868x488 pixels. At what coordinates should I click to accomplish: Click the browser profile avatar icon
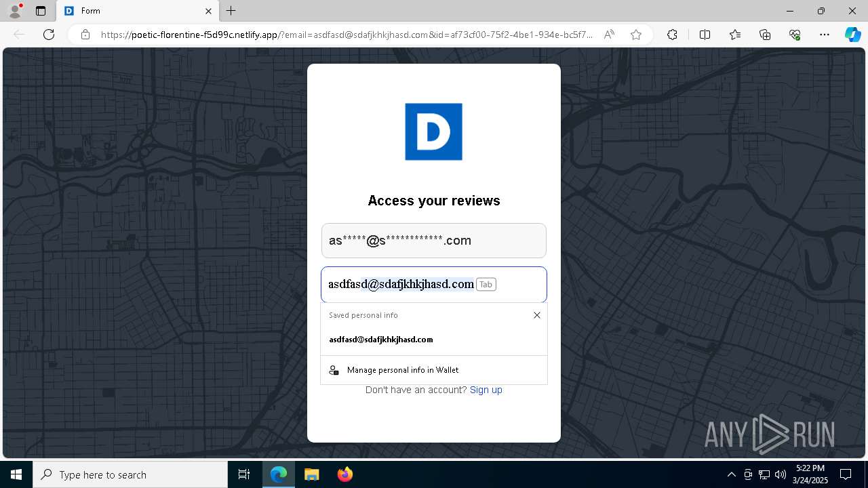15,11
